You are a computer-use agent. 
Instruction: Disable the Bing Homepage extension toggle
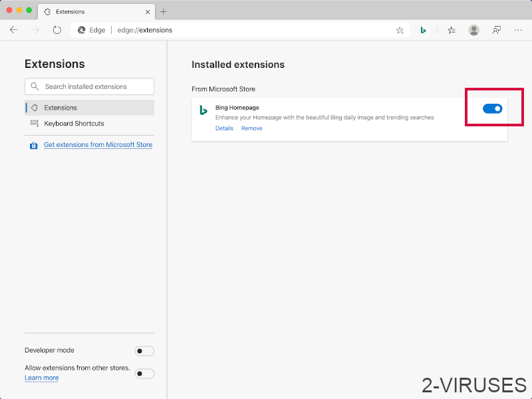pos(492,108)
